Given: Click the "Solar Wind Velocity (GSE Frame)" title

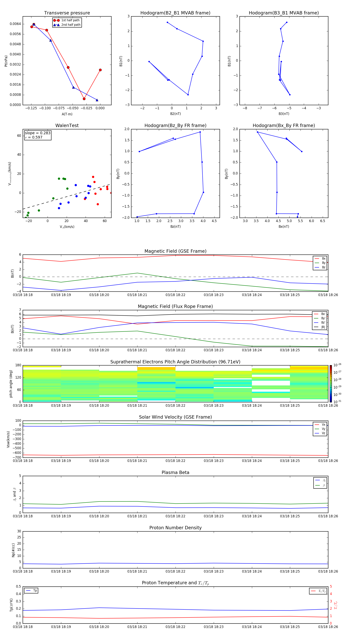Looking at the screenshot, I should (175, 417).
